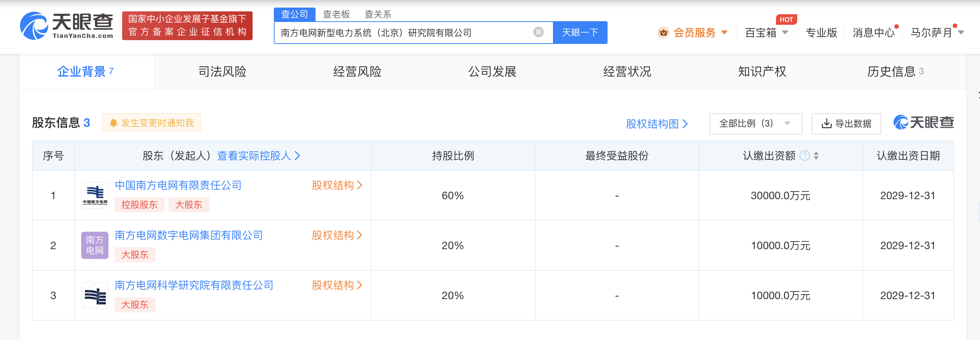980x340 pixels.
Task: Open the 股权结构图 link
Action: click(x=656, y=124)
